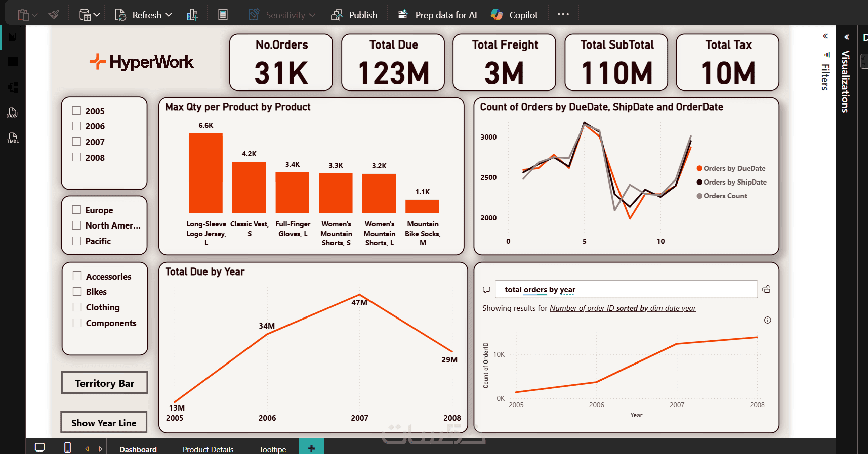Switch to desktop layout icon
The image size is (868, 454).
[39, 447]
